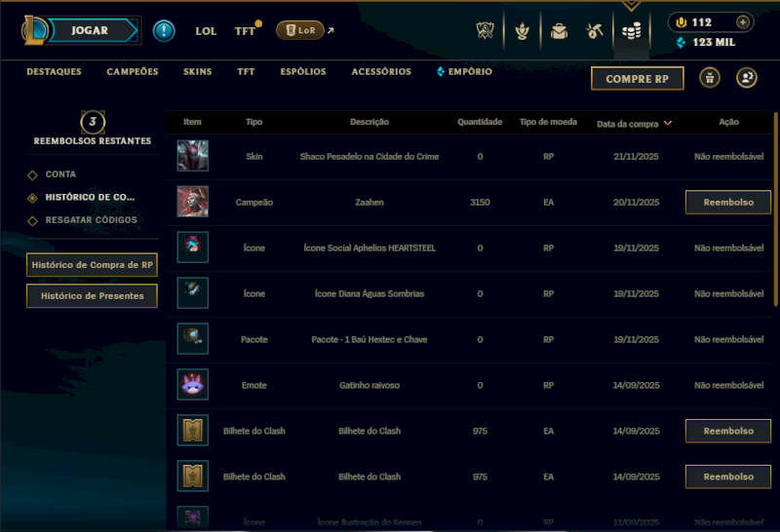Open the Clash trophy icon
This screenshot has height=532, width=780.
click(485, 31)
